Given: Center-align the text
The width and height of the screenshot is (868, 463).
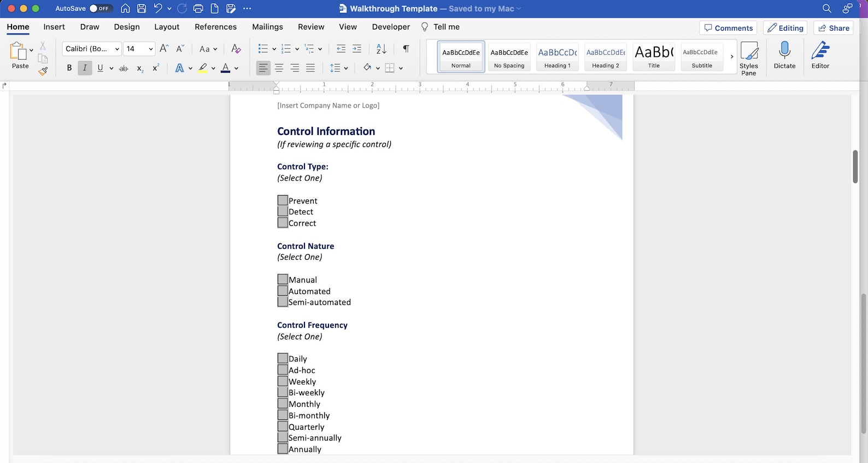Looking at the screenshot, I should pyautogui.click(x=279, y=68).
